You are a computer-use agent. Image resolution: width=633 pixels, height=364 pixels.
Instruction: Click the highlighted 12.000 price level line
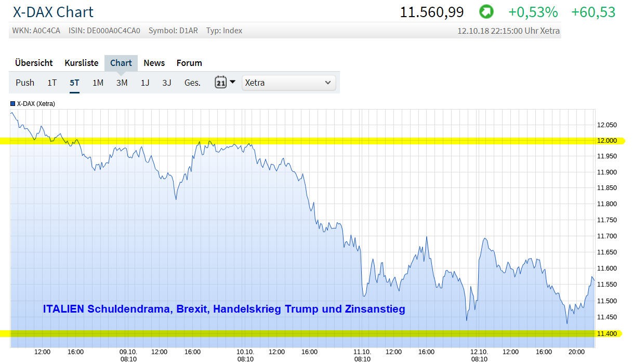[x=312, y=140]
